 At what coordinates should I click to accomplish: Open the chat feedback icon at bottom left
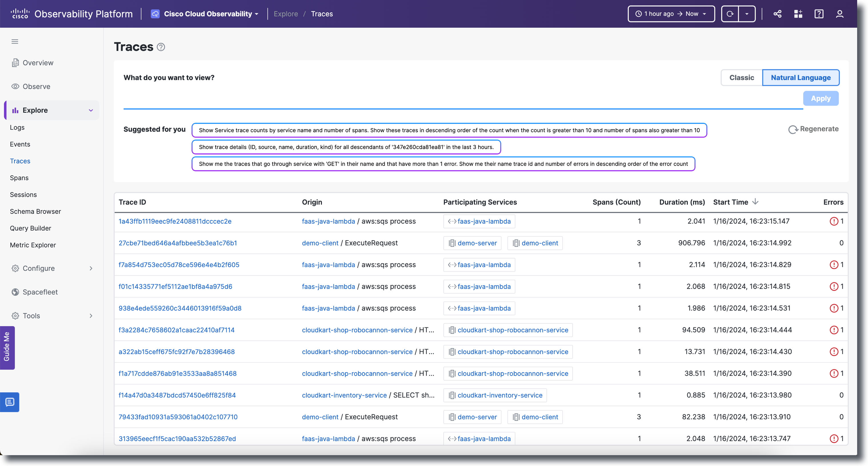10,402
